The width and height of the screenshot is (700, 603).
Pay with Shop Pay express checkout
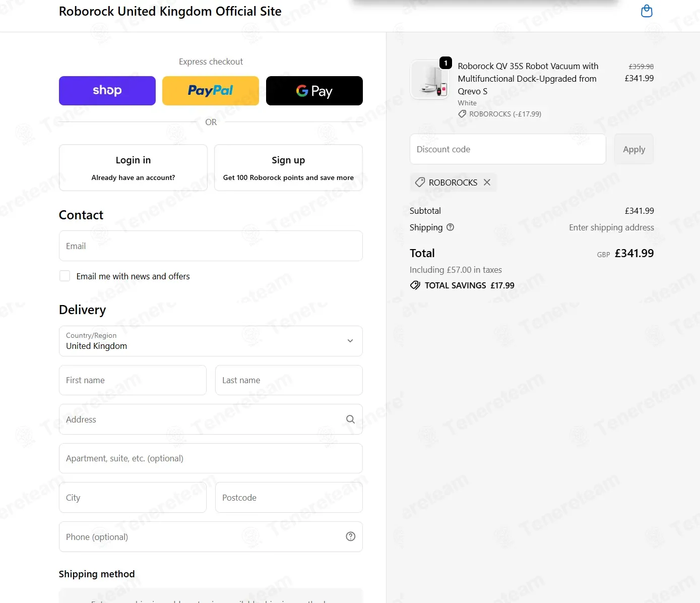tap(107, 91)
